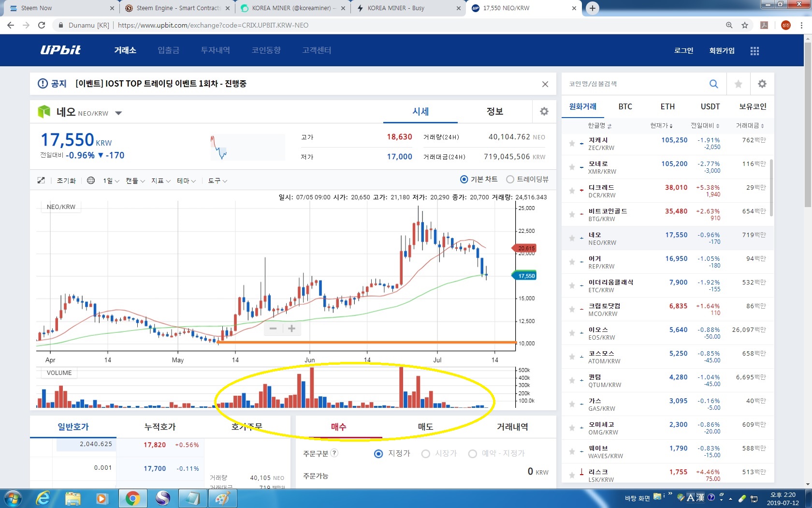This screenshot has height=508, width=812.
Task: Open the 1일 time interval dropdown
Action: point(111,181)
